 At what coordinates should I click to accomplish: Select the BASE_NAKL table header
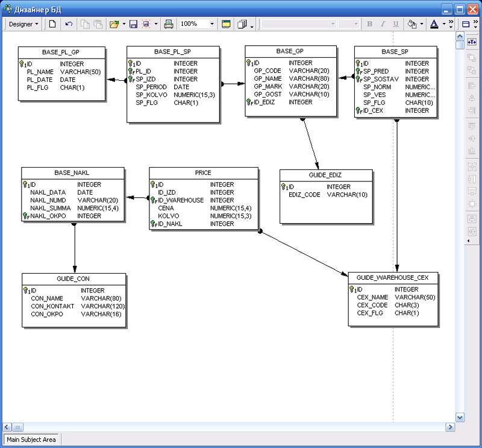(72, 173)
